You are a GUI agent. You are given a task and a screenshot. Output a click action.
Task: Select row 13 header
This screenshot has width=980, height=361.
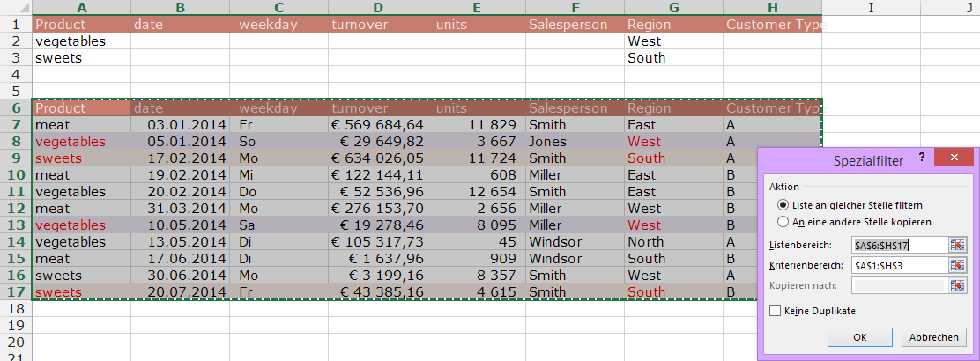(15, 225)
